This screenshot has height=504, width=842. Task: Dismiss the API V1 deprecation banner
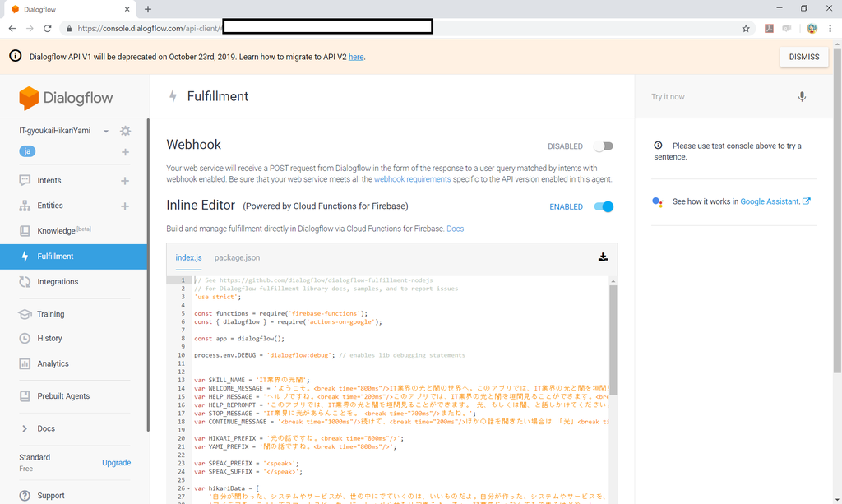pyautogui.click(x=804, y=57)
